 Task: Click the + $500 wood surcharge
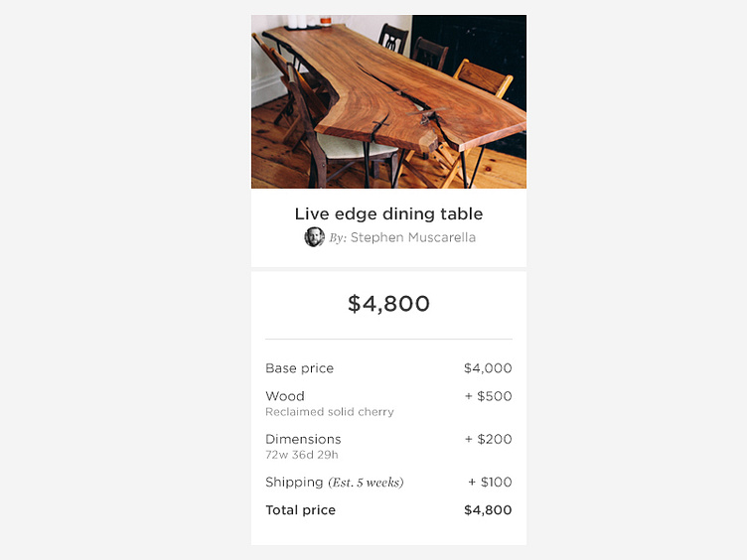pos(489,396)
